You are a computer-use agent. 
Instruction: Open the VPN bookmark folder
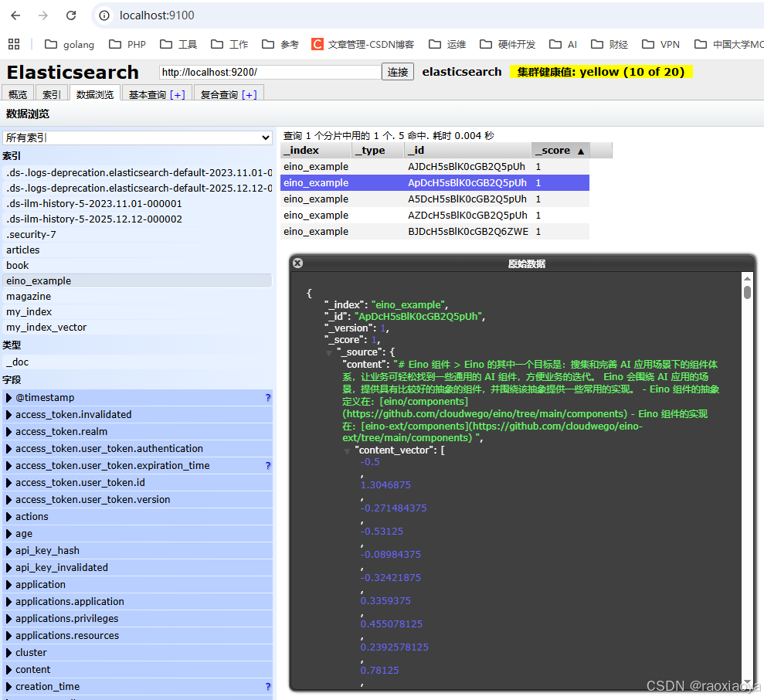(x=660, y=44)
